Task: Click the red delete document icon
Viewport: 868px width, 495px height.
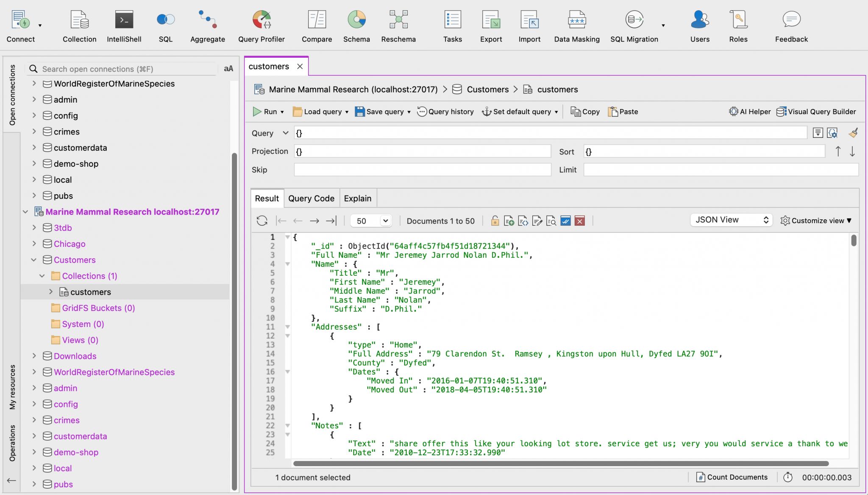Action: [x=580, y=221]
